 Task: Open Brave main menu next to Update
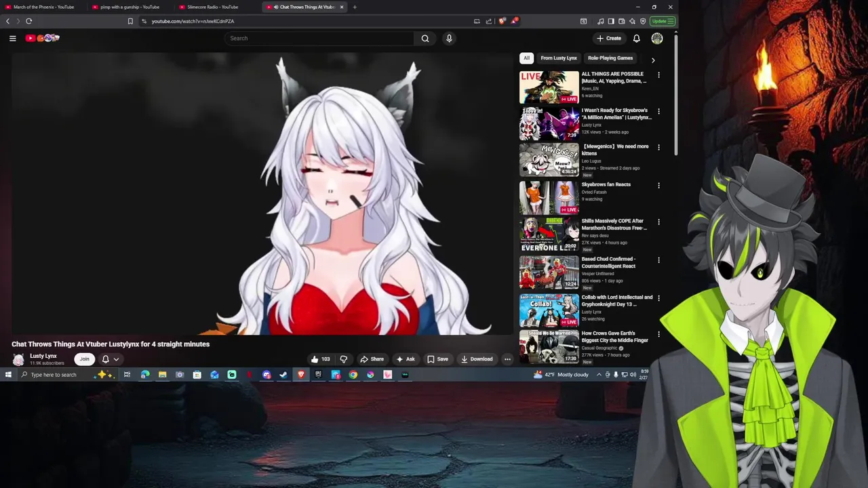(671, 21)
